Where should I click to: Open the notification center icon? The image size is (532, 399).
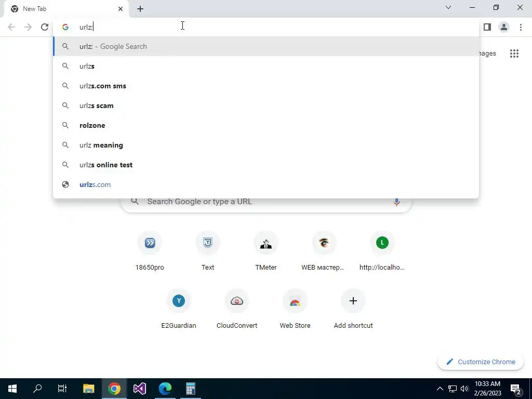click(516, 389)
